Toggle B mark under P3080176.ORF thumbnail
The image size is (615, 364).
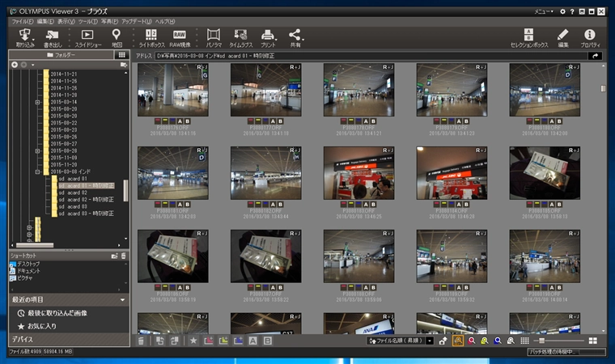click(187, 121)
